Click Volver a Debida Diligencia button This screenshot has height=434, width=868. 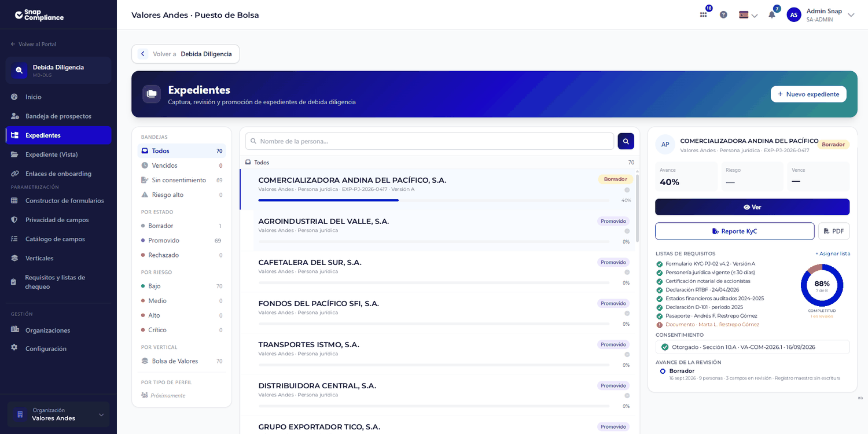click(185, 54)
